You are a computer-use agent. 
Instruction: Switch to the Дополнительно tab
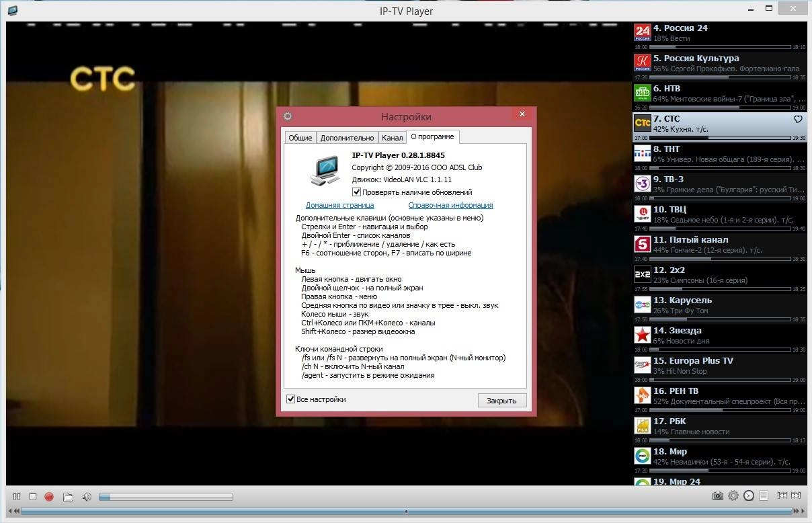point(347,137)
